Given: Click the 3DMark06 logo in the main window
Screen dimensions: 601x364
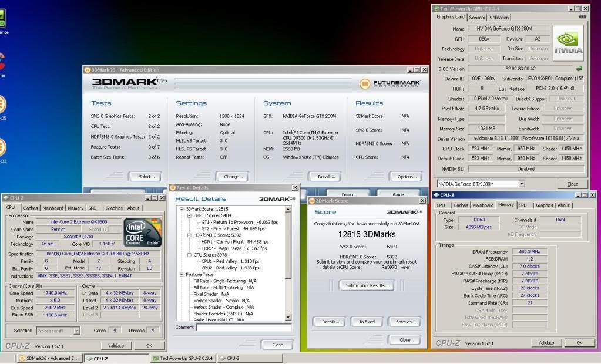Looking at the screenshot, I should [x=129, y=83].
